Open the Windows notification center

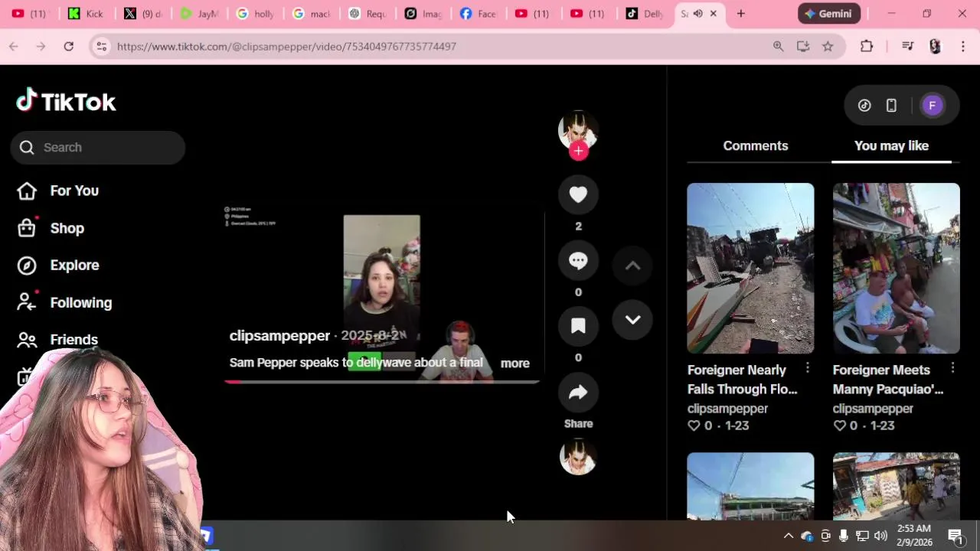[x=955, y=536]
